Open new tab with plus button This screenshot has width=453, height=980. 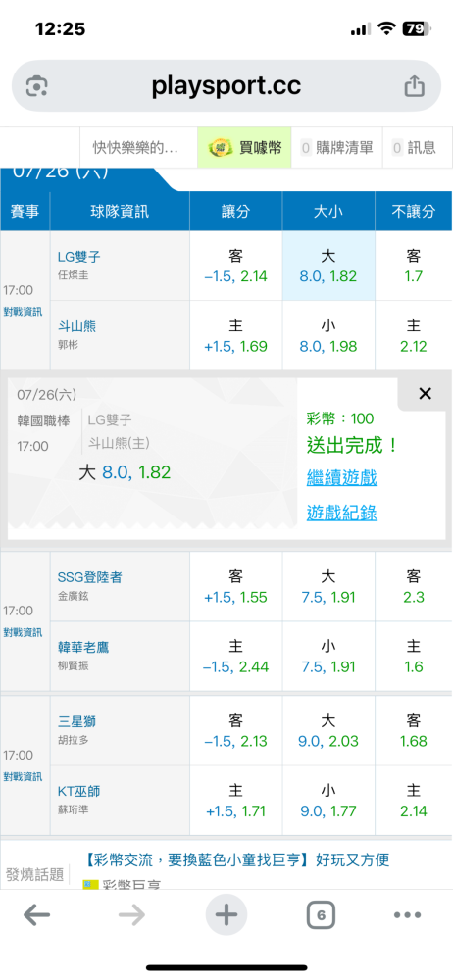pos(226,915)
